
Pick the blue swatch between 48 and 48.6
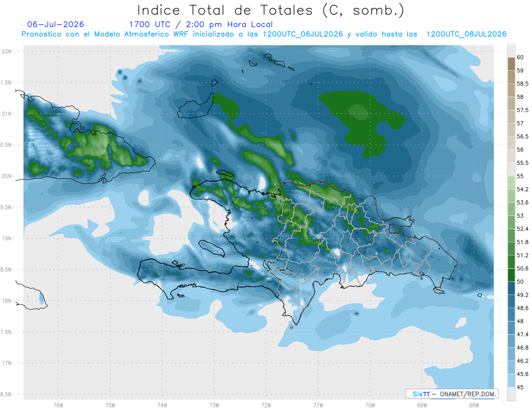[x=511, y=315]
